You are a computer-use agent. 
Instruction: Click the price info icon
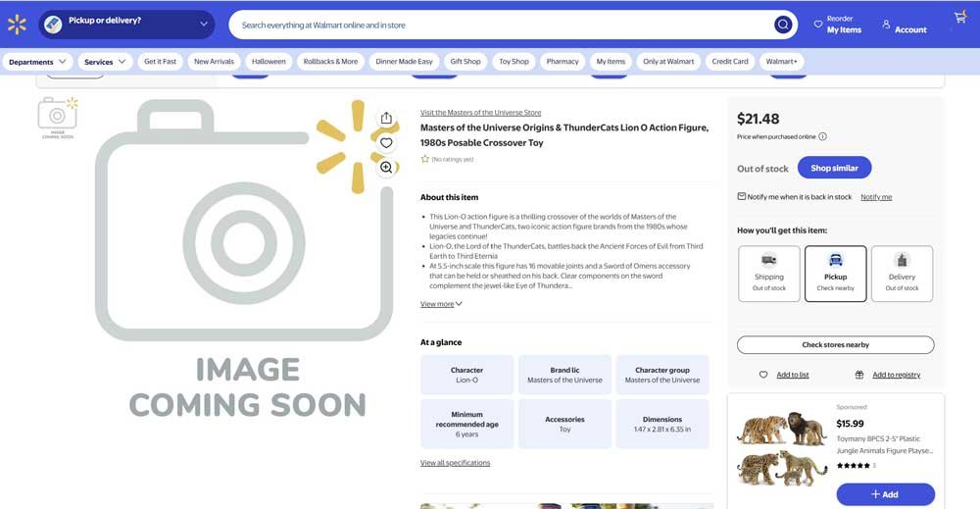coord(822,137)
